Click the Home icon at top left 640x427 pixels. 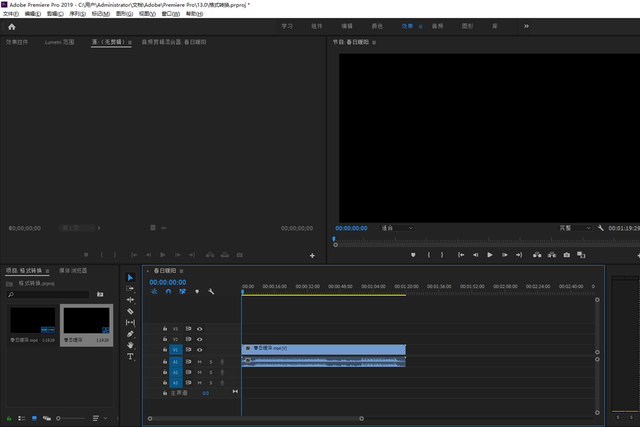click(x=11, y=26)
